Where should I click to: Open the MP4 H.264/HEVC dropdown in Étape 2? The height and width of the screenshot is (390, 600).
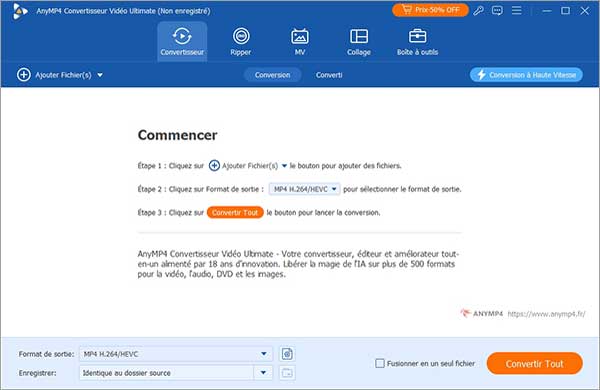(304, 189)
